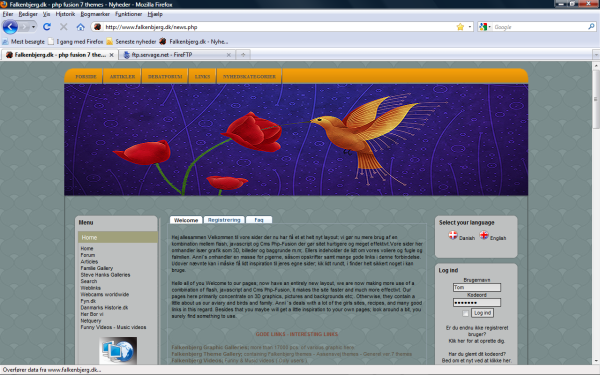Open the Hjælp menu
The height and width of the screenshot is (375, 600).
tap(155, 14)
